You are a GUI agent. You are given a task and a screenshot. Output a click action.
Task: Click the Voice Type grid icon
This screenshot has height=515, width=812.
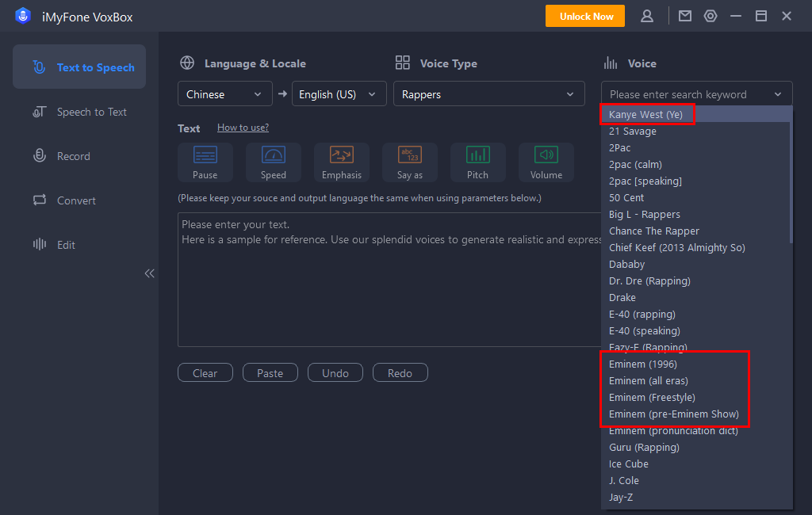pyautogui.click(x=402, y=63)
